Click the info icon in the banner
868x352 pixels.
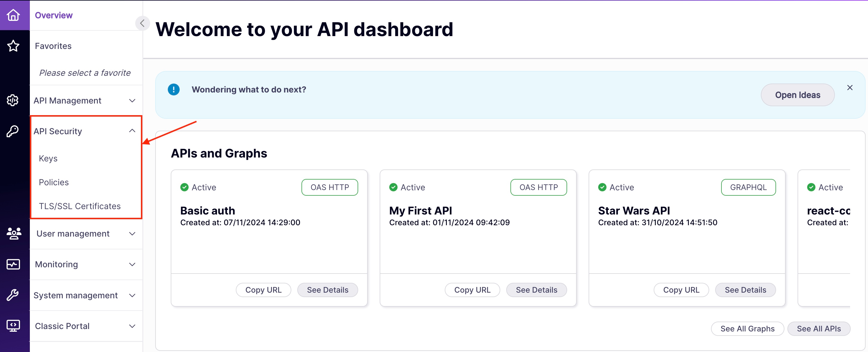pyautogui.click(x=173, y=89)
